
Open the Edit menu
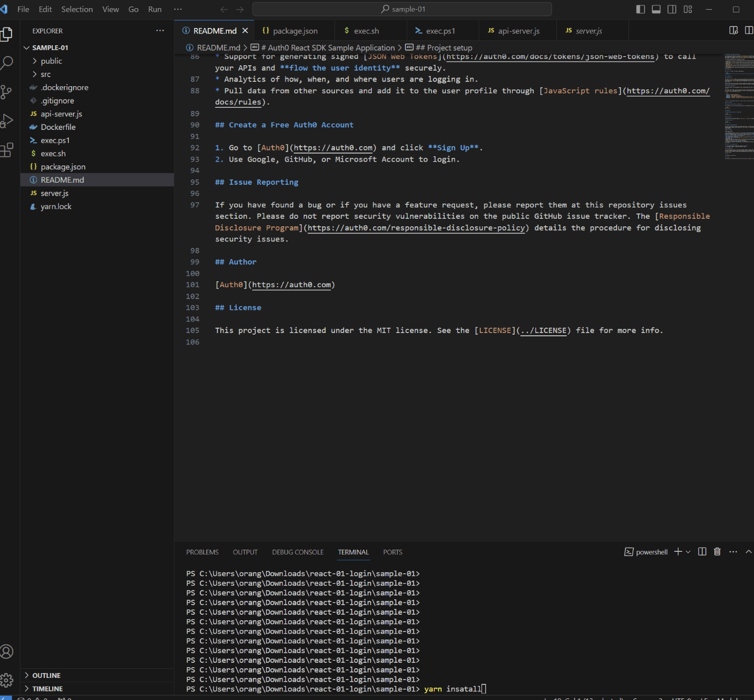click(x=45, y=9)
